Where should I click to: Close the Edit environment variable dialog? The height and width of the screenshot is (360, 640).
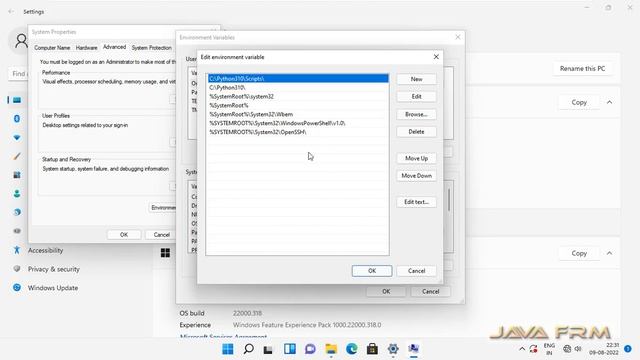436,57
